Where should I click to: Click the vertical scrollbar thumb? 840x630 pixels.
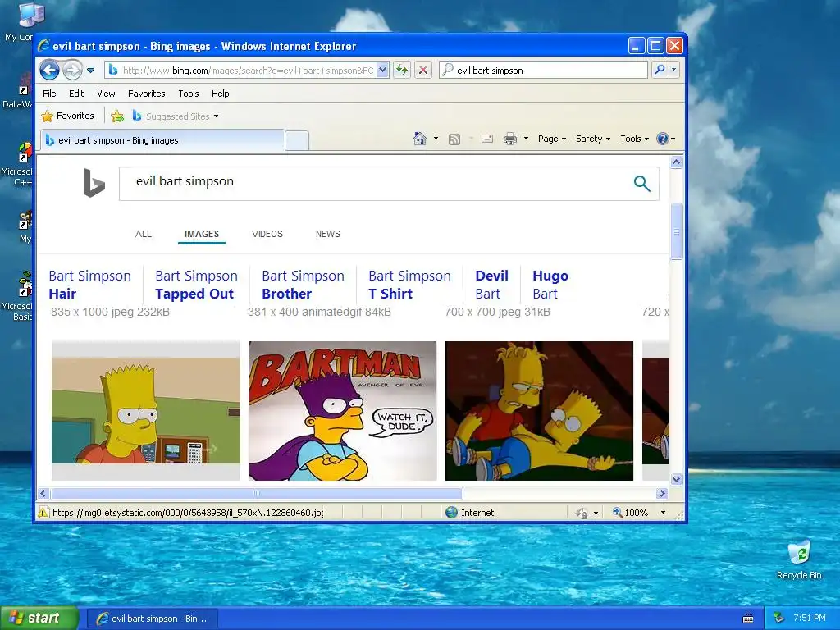pos(676,231)
